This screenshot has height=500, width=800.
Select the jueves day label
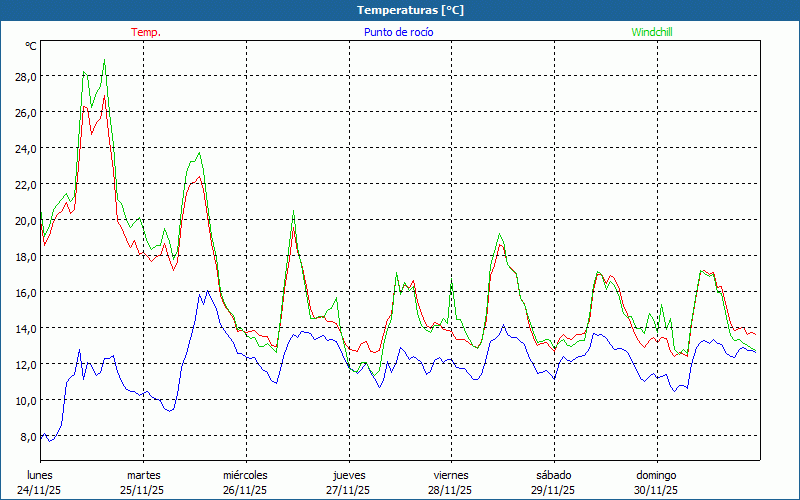point(348,475)
